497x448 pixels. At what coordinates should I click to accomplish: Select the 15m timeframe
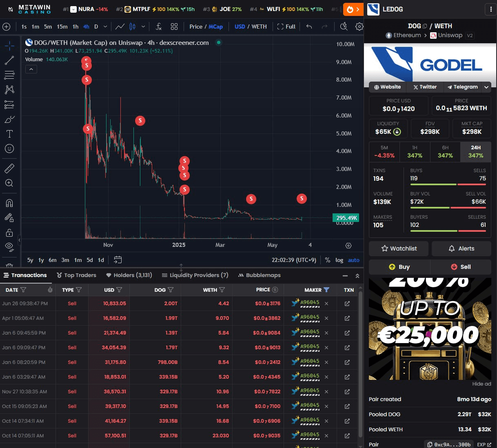coord(62,27)
